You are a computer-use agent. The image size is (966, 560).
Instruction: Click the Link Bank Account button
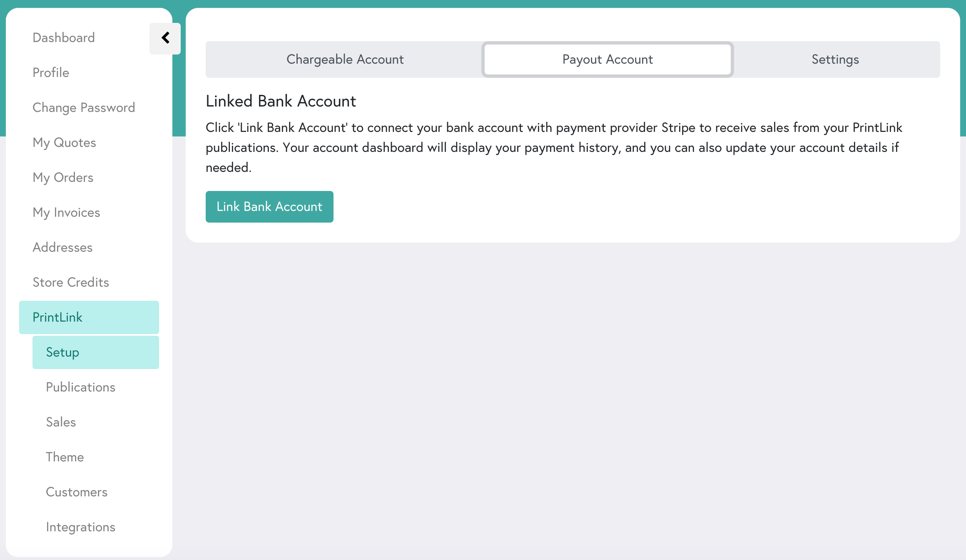coord(269,206)
